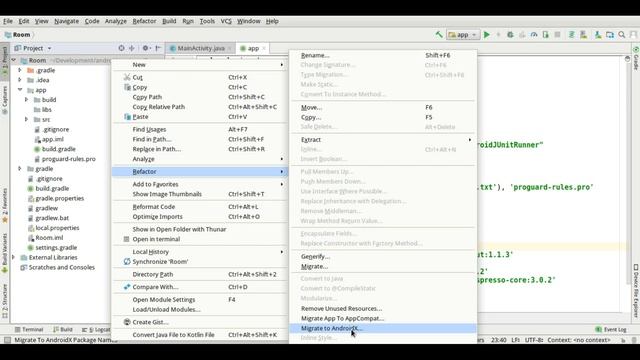Expand the build folder under app

coord(27,100)
